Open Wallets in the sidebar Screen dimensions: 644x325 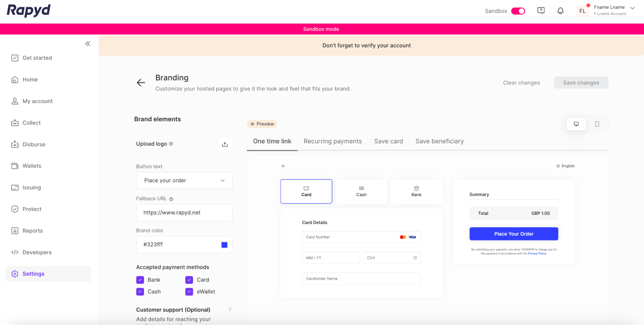(x=32, y=166)
